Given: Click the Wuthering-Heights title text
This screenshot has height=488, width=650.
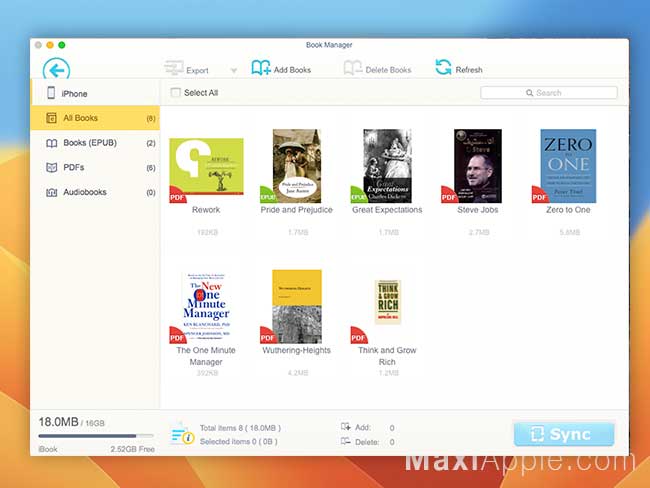Looking at the screenshot, I should tap(296, 350).
